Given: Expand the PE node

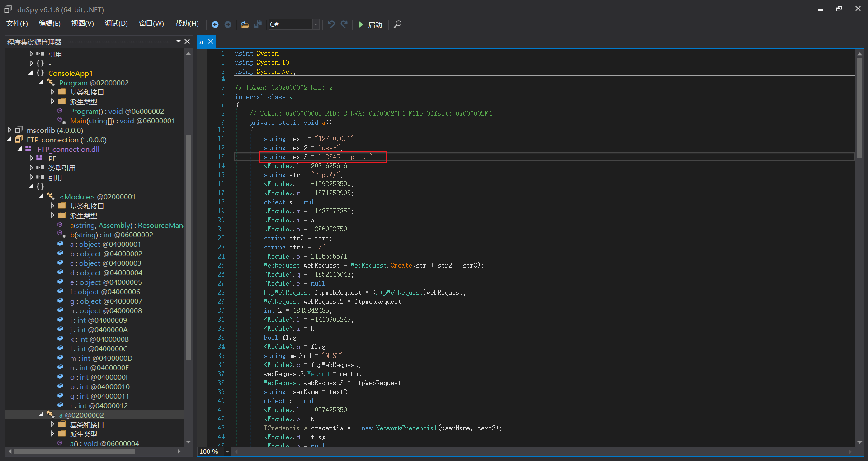Looking at the screenshot, I should coord(31,159).
